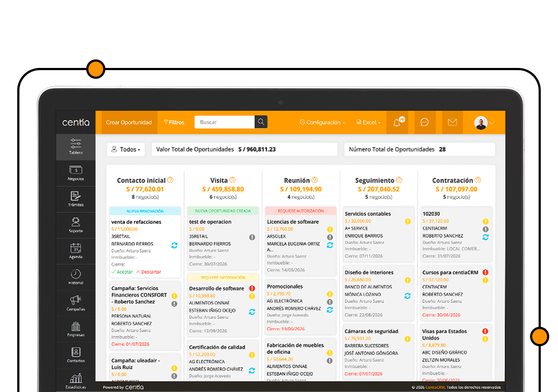Click sync icon on Diseño de interiores card
The width and height of the screenshot is (558, 392).
(408, 296)
